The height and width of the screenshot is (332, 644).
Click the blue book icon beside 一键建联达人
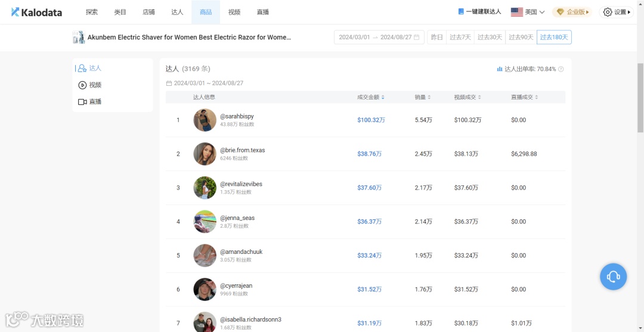461,12
